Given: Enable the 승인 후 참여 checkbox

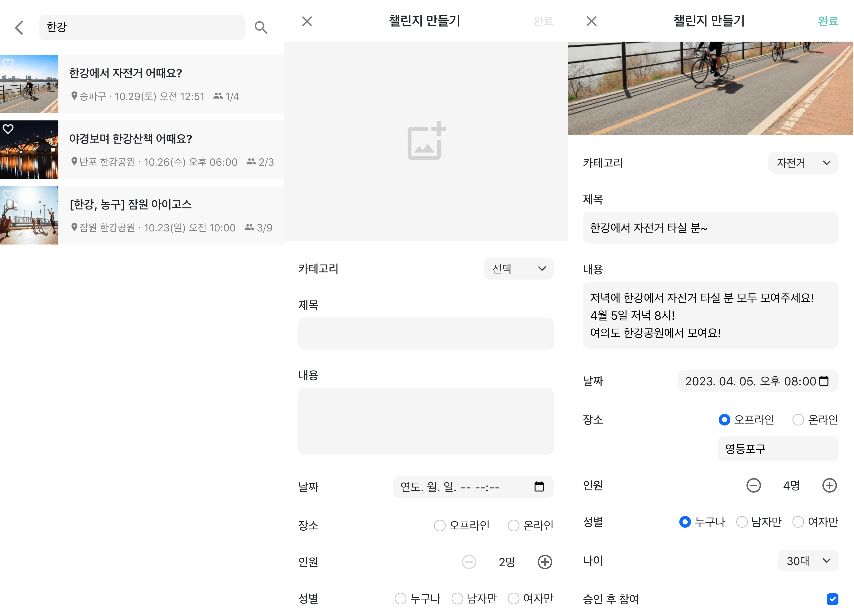Looking at the screenshot, I should coord(832,599).
